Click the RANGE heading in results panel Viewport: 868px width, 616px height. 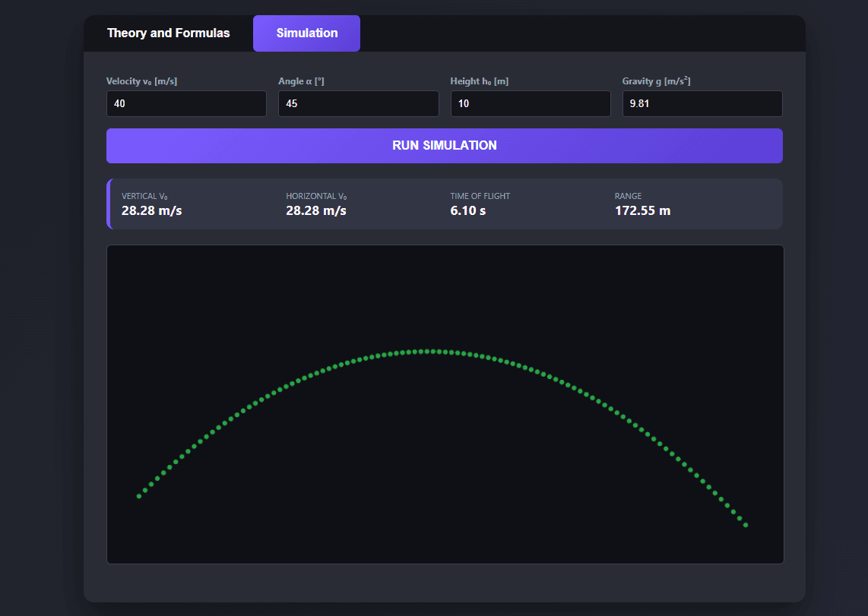pos(628,196)
